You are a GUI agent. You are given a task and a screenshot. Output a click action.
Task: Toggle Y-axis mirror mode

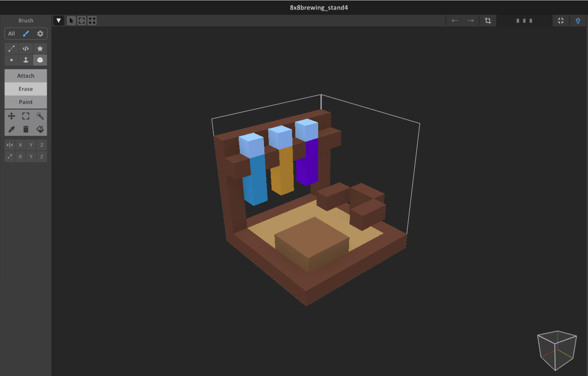31,145
